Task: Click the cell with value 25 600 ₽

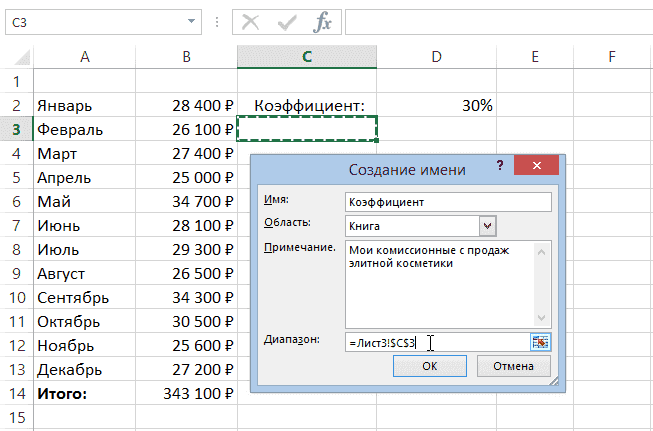Action: 186,345
